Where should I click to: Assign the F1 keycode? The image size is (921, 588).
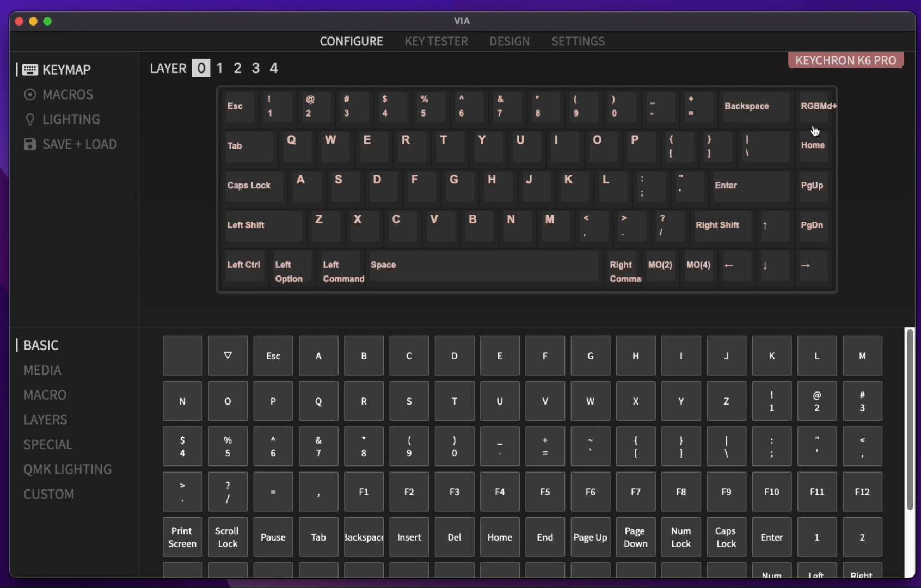(364, 492)
